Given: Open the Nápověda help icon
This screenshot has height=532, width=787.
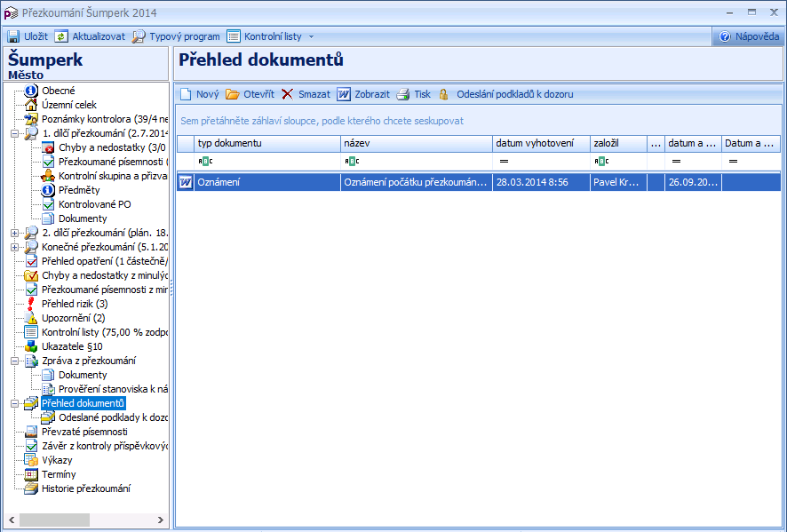Looking at the screenshot, I should [725, 36].
